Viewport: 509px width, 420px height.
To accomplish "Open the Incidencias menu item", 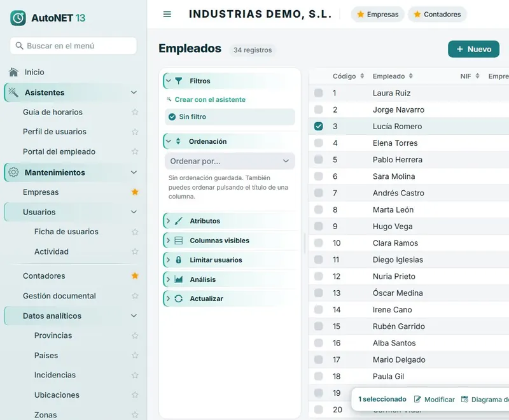I will (55, 375).
